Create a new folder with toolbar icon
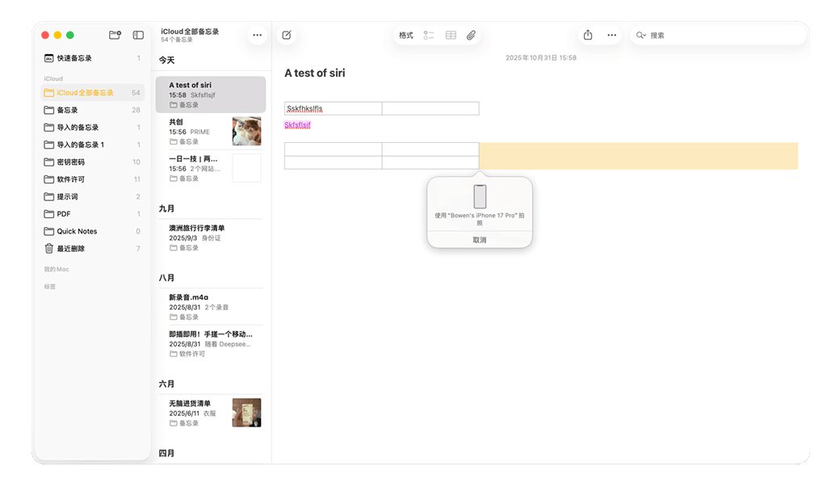This screenshot has height=504, width=840. tap(115, 35)
